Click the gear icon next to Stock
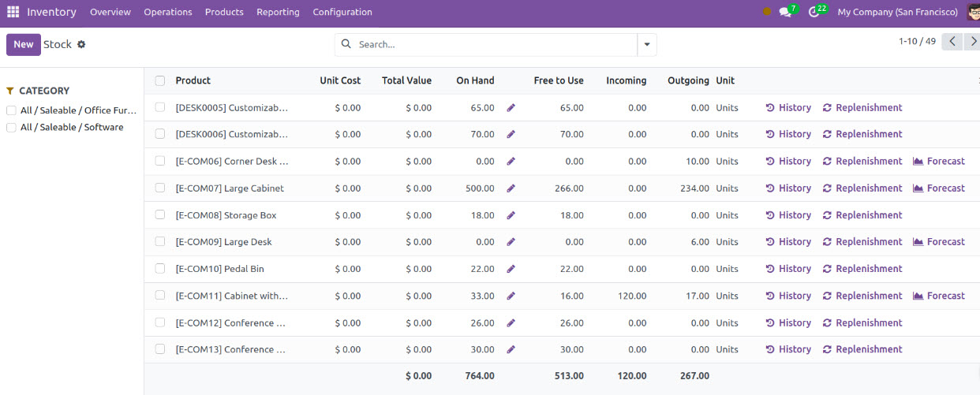This screenshot has width=980, height=395. [81, 45]
